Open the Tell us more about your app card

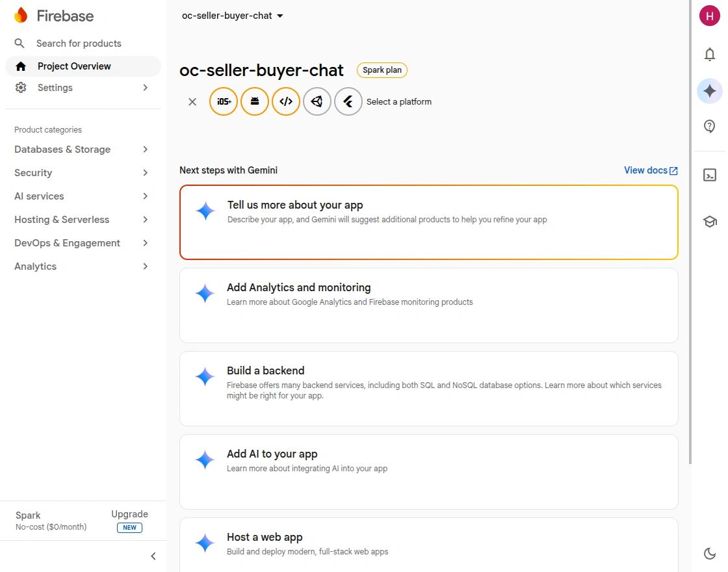pos(428,222)
